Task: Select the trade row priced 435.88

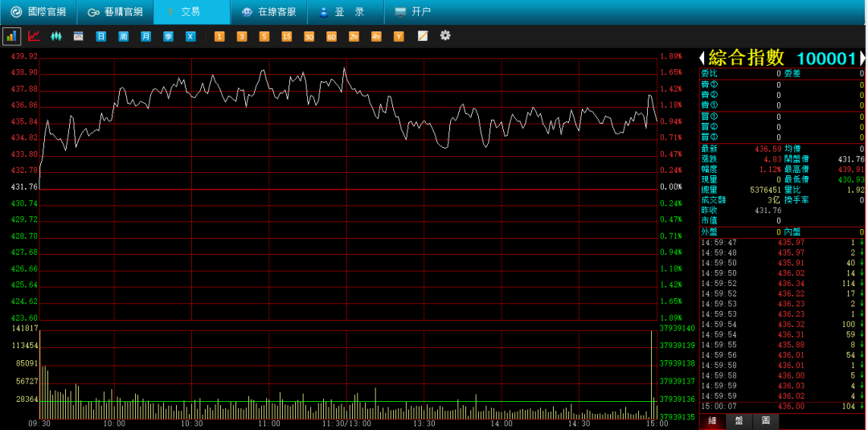Action: [782, 345]
